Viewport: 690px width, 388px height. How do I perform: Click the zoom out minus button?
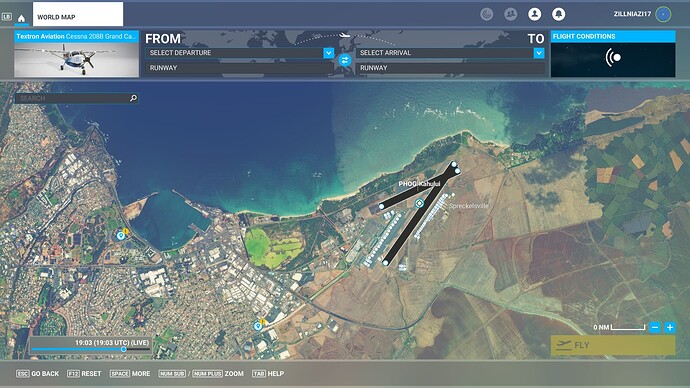pos(655,327)
